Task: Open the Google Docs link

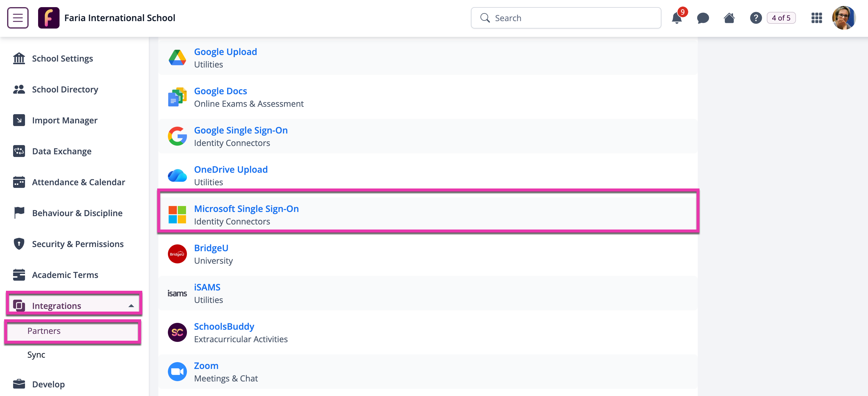Action: 220,91
